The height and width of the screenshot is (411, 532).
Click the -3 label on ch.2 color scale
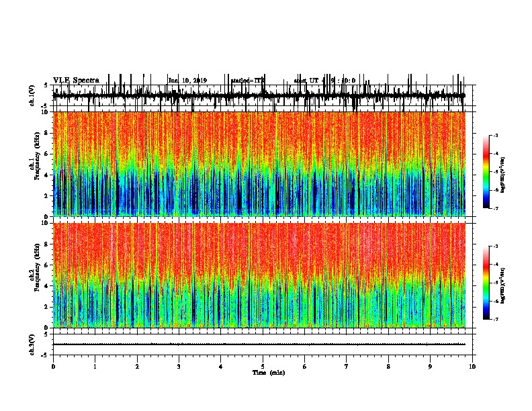coord(495,246)
